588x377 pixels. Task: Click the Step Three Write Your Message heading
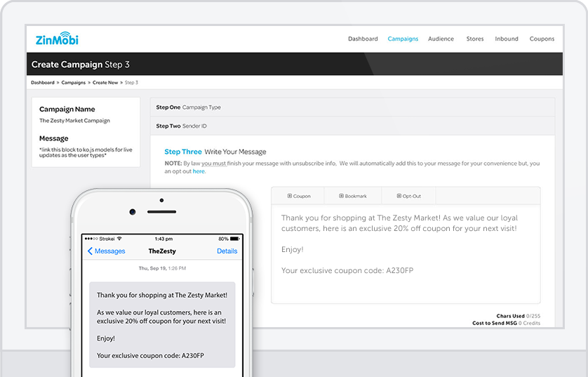[215, 152]
